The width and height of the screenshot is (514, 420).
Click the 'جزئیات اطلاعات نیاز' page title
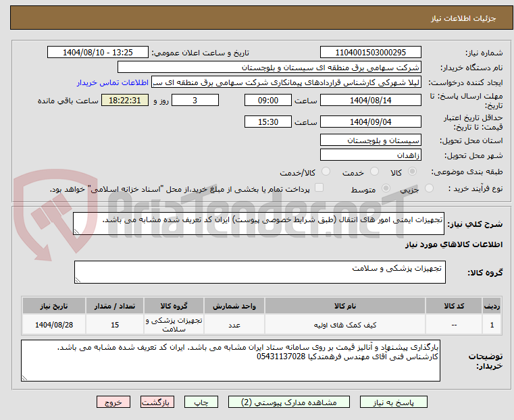(463, 18)
